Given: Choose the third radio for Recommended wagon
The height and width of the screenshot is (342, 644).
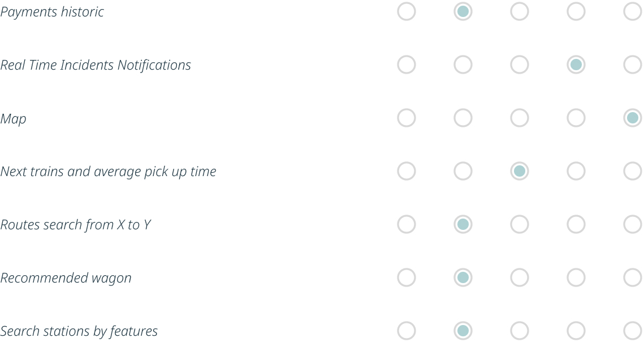Looking at the screenshot, I should pyautogui.click(x=520, y=277).
